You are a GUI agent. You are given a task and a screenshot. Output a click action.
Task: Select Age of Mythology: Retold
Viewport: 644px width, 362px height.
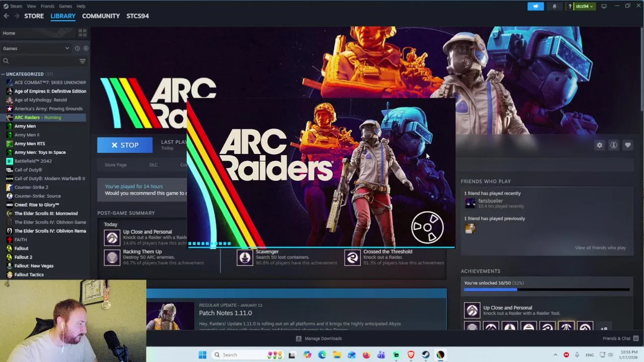pyautogui.click(x=40, y=100)
